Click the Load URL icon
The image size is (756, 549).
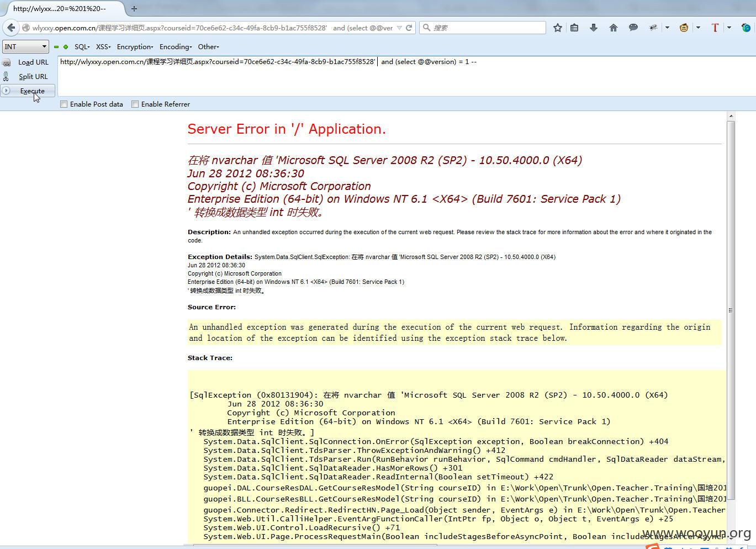pos(6,62)
